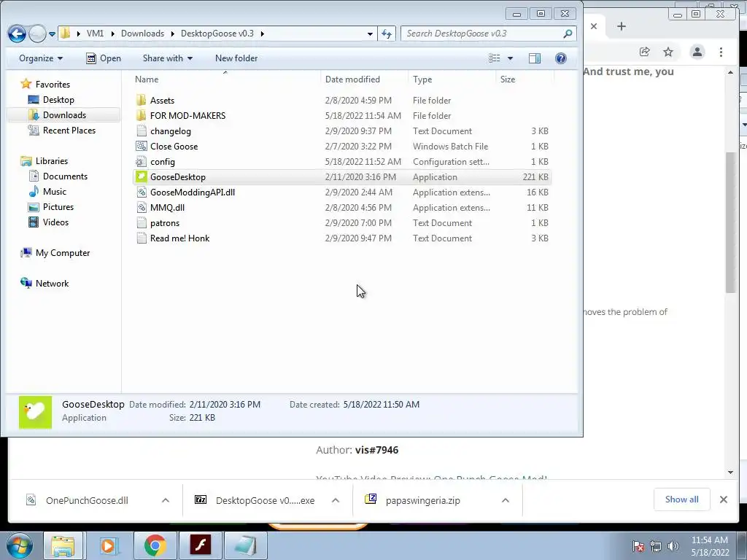Click the magnifier icon in search box

point(568,34)
